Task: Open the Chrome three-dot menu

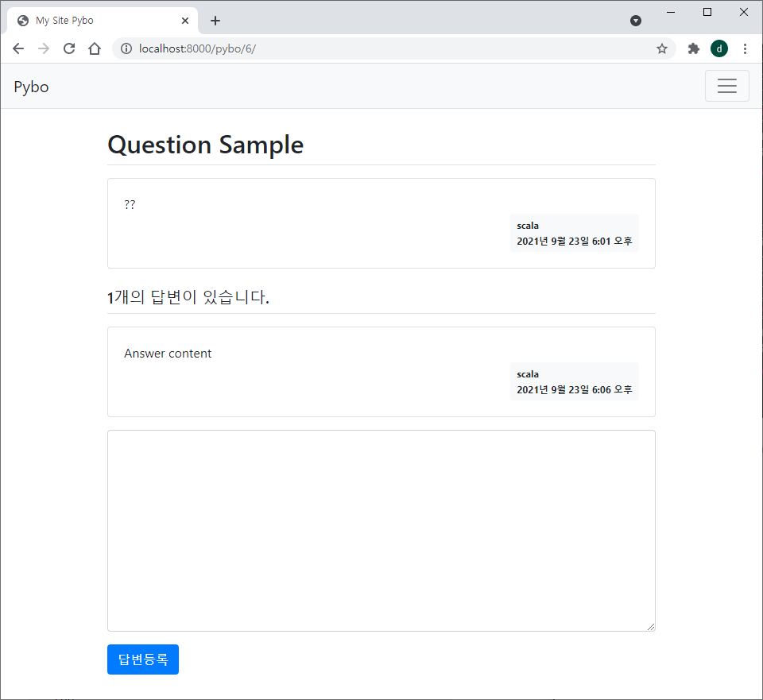Action: [745, 48]
